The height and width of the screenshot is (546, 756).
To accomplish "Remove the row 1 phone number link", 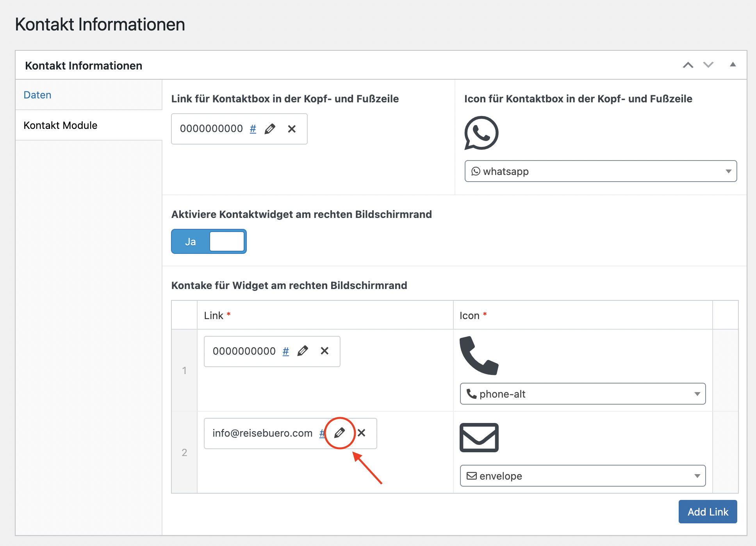I will (x=325, y=351).
